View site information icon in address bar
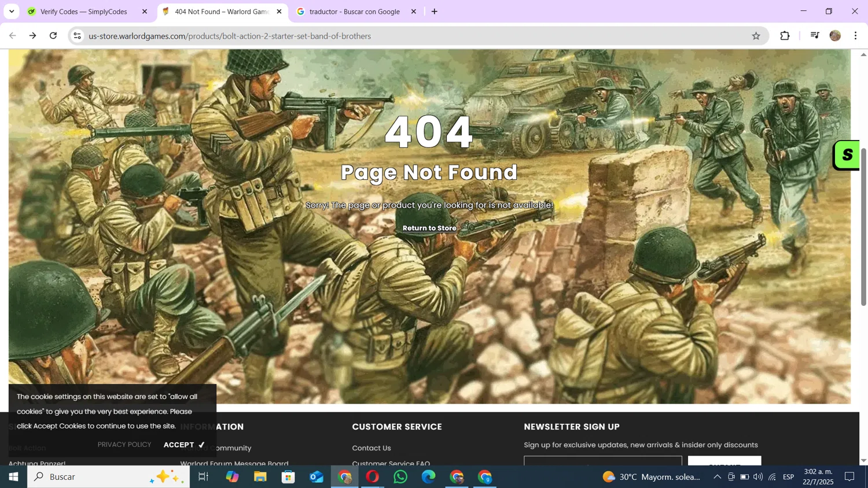Screen dimensions: 868x488 tap(77, 36)
